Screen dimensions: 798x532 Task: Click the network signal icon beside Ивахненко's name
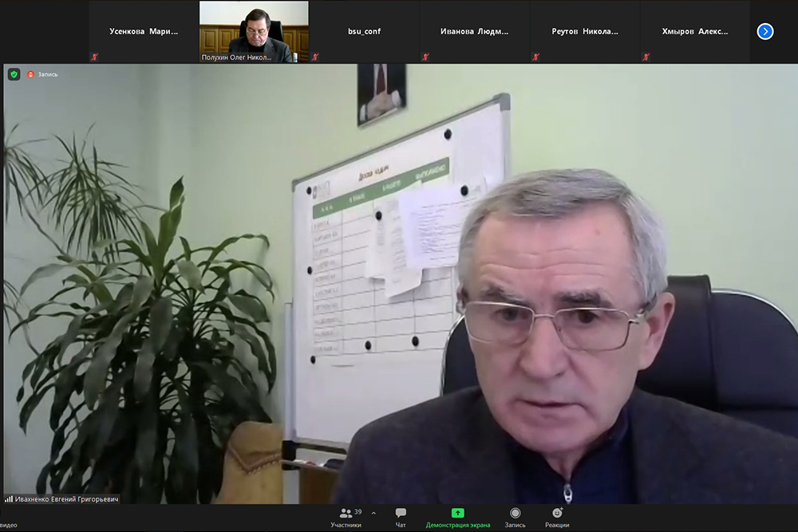(x=8, y=499)
